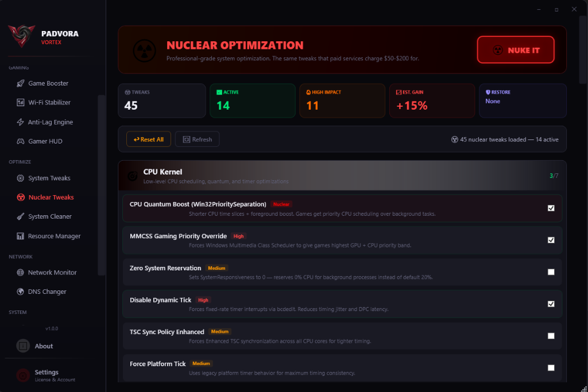Click the DNS Changer globe icon
The height and width of the screenshot is (392, 588).
(20, 292)
